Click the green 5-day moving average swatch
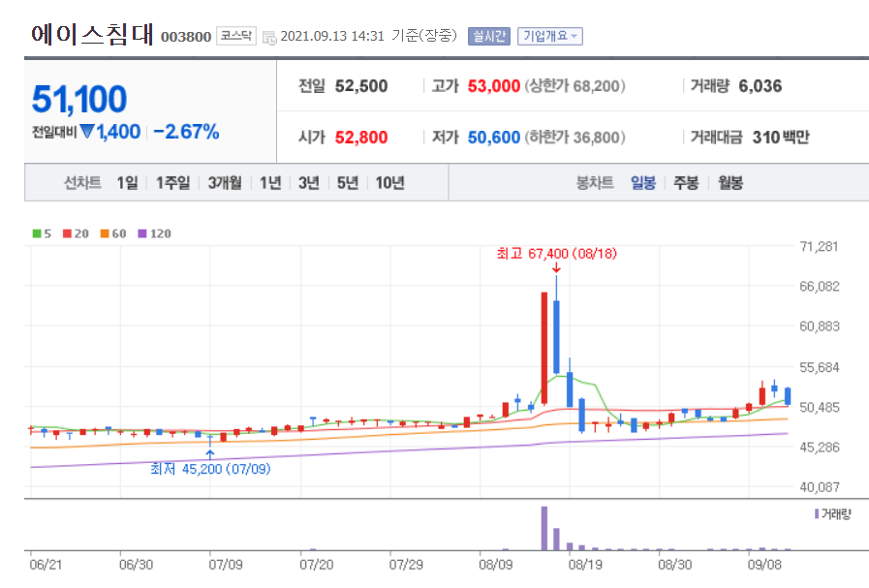 tap(37, 233)
